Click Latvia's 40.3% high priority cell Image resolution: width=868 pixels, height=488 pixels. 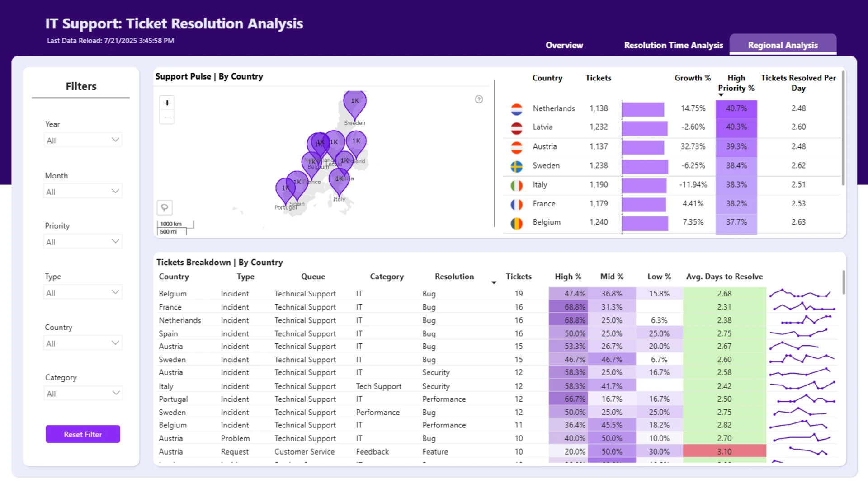(736, 127)
